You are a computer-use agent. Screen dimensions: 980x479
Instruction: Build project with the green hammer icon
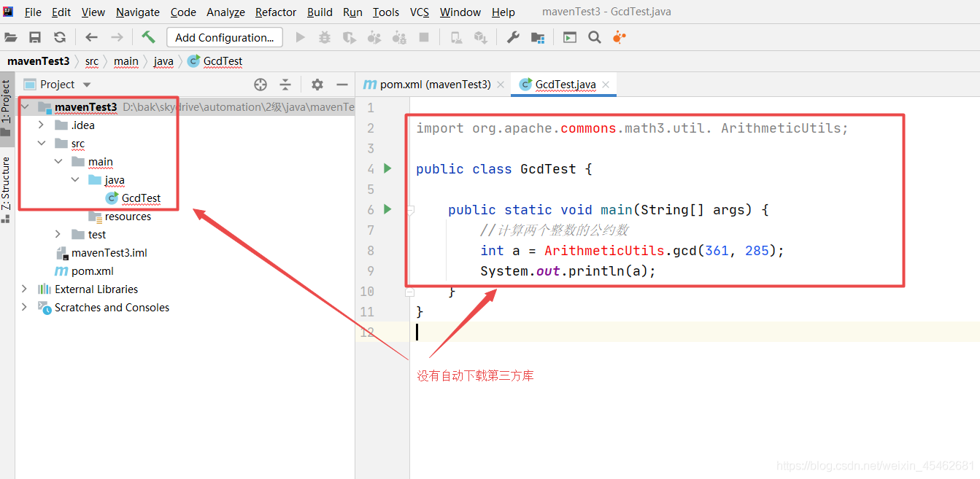pos(148,36)
